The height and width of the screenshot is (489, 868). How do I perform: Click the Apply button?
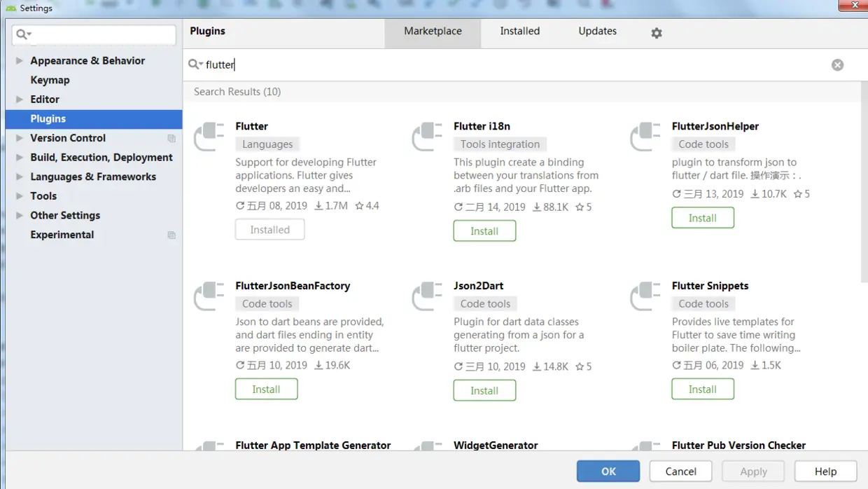[x=753, y=471]
